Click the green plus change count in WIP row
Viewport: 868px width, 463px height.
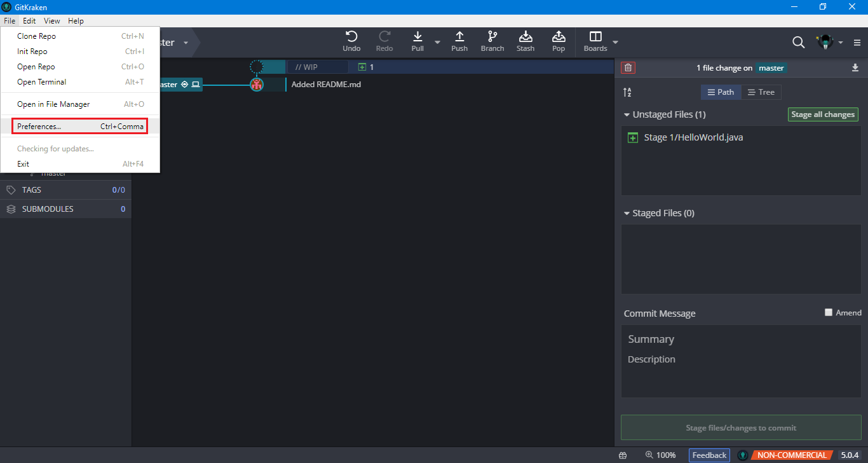365,67
